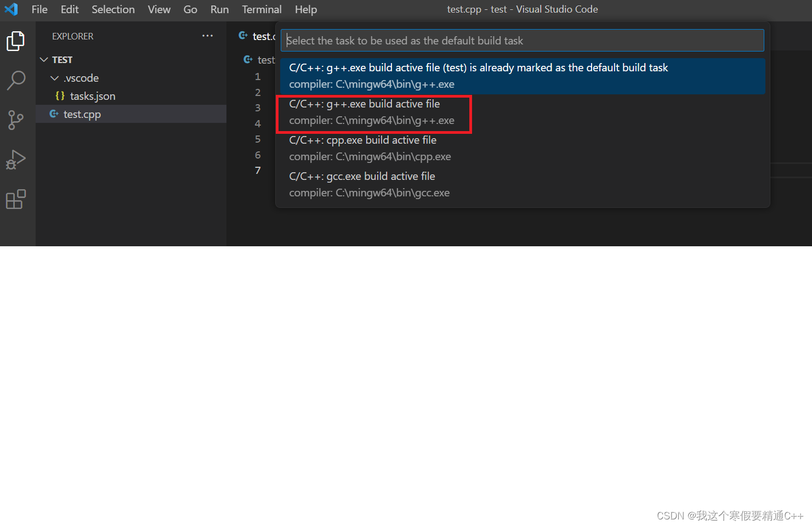Choose gcc.exe build active file task
The image size is (812, 526).
[523, 184]
